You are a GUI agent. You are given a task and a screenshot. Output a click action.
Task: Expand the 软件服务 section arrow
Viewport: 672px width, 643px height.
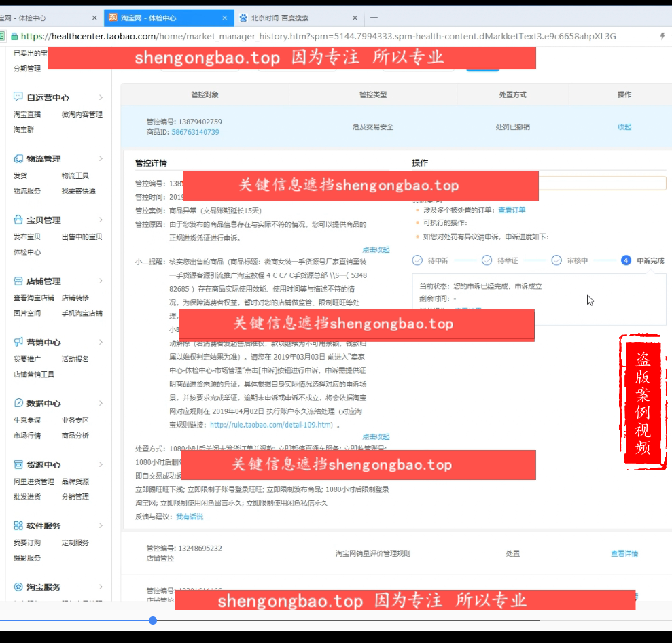point(101,525)
